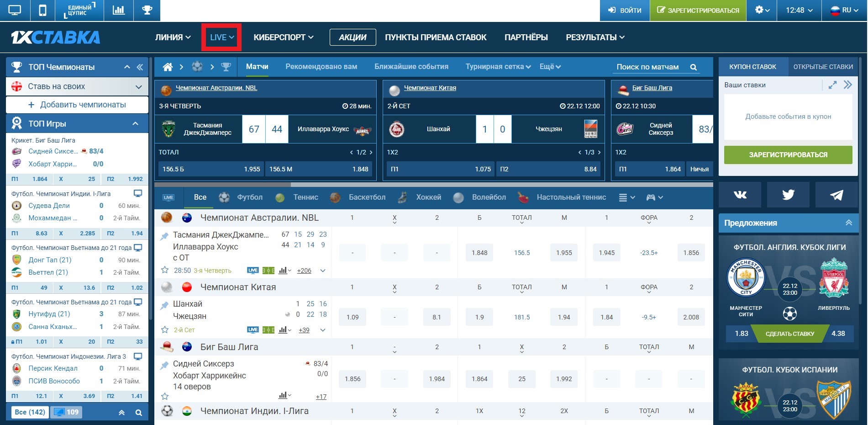The width and height of the screenshot is (868, 425).
Task: Select the Теннис sport filter
Action: coord(297,197)
